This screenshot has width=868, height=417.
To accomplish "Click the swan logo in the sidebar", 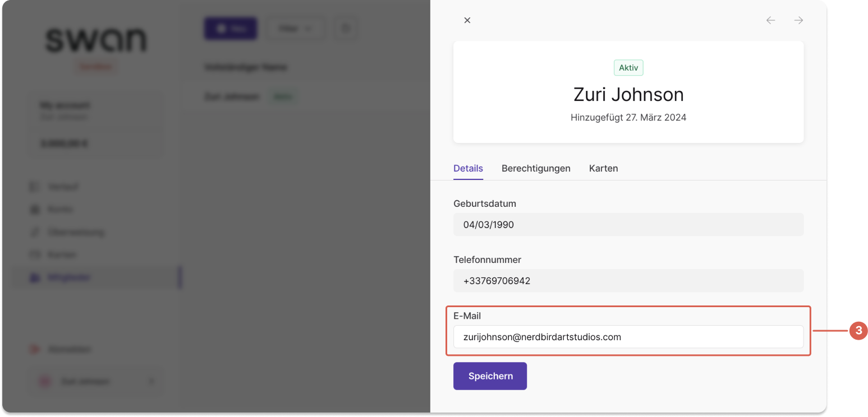I will pyautogui.click(x=95, y=40).
